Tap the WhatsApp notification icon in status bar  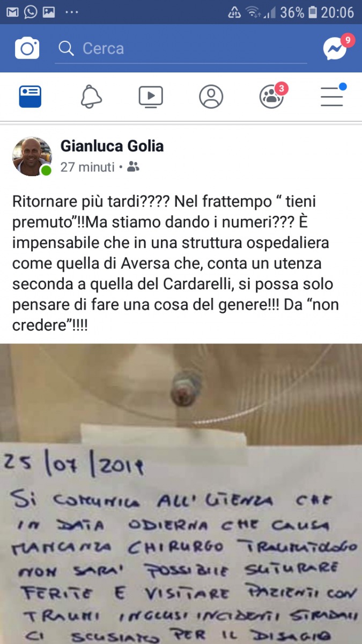(x=31, y=12)
